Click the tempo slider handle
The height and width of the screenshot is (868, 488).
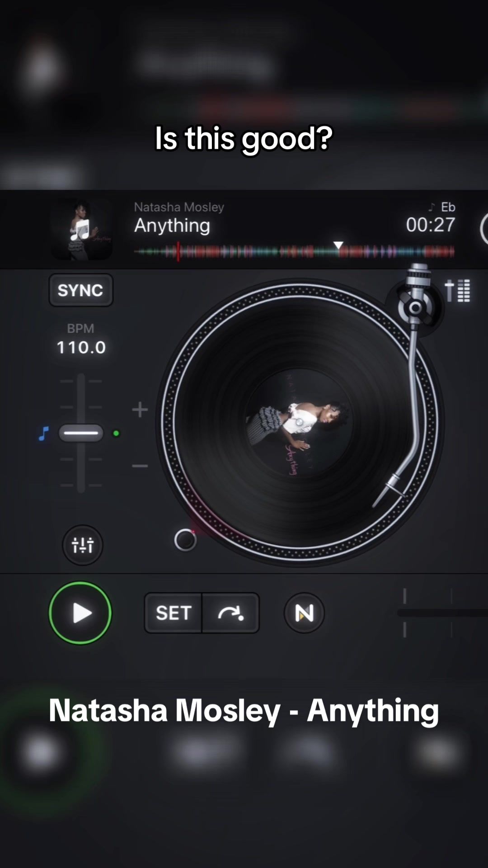pos(81,433)
